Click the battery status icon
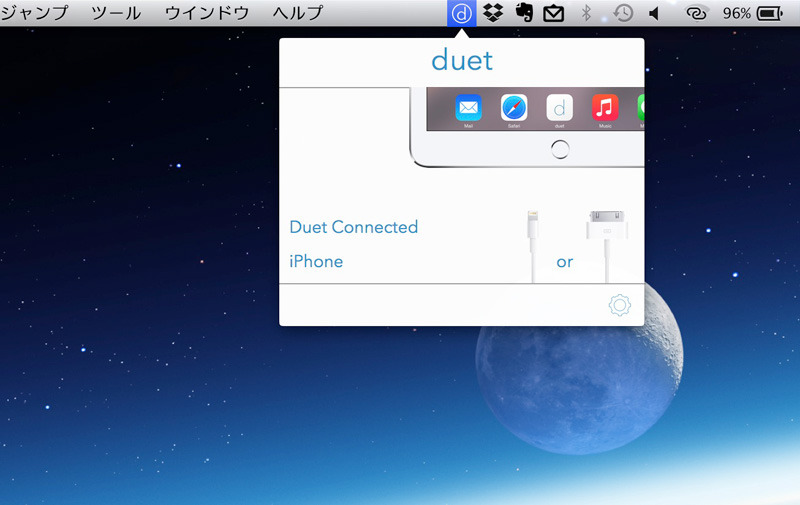Image resolution: width=800 pixels, height=505 pixels. click(x=770, y=14)
